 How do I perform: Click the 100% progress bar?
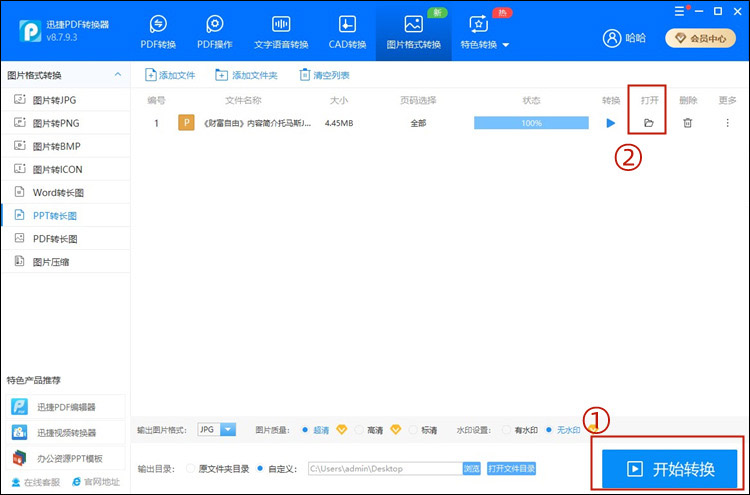[531, 123]
